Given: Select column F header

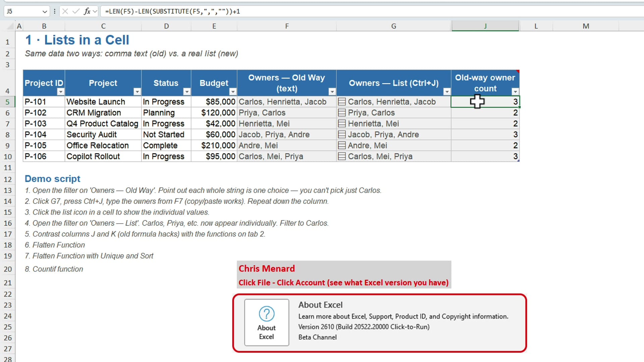Looking at the screenshot, I should click(x=287, y=26).
